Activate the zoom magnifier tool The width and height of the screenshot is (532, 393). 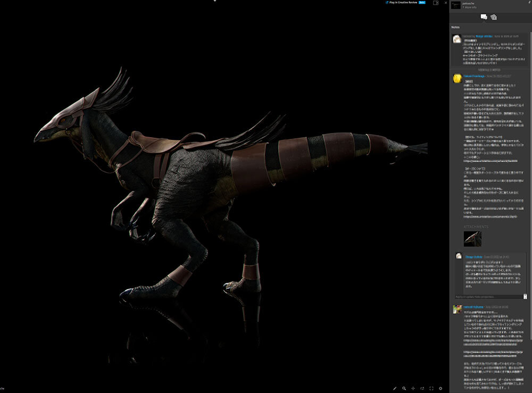[x=404, y=388]
